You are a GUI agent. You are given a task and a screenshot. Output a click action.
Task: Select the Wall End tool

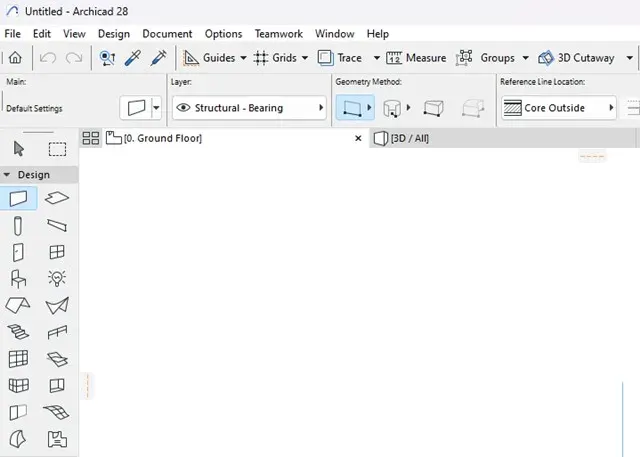[x=18, y=412]
